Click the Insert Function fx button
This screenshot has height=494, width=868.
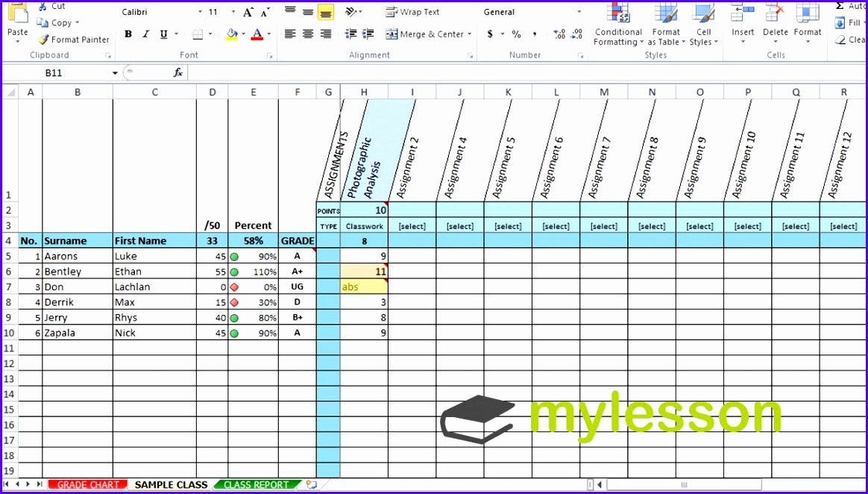pyautogui.click(x=178, y=73)
